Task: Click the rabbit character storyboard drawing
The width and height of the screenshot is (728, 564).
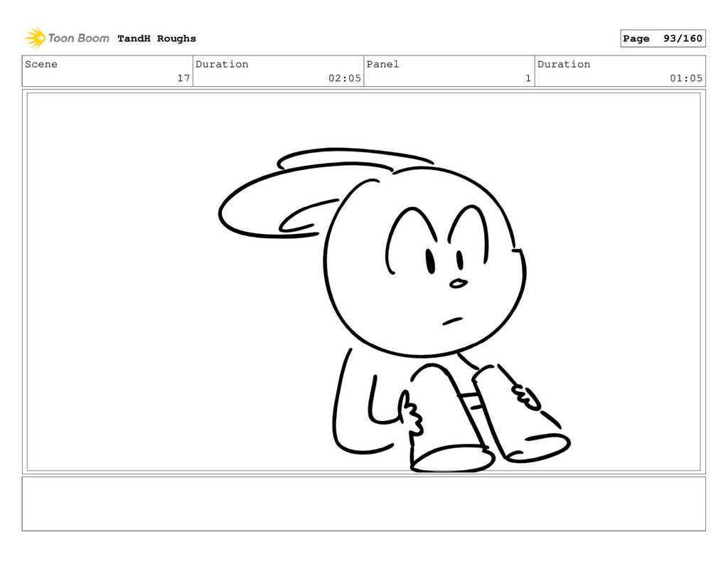Action: click(395, 310)
